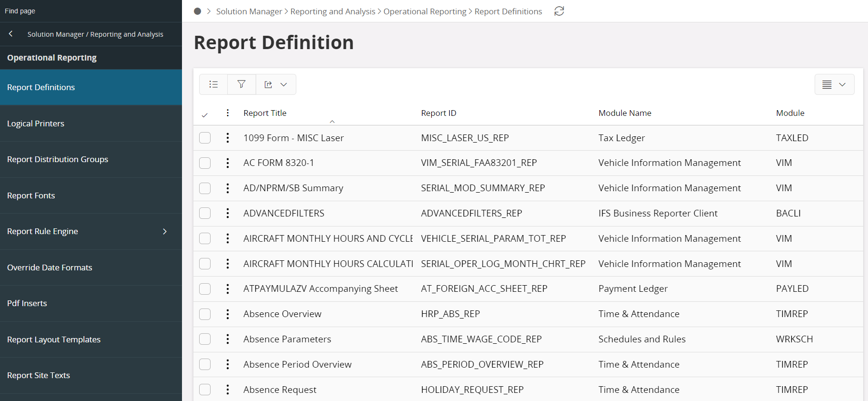Image resolution: width=868 pixels, height=401 pixels.
Task: Sort by Module Name column
Action: [x=625, y=113]
